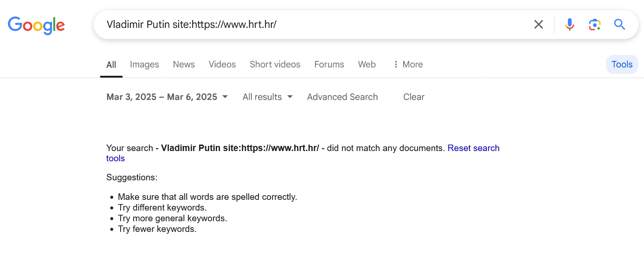
Task: Open the All results dropdown
Action: tap(267, 97)
